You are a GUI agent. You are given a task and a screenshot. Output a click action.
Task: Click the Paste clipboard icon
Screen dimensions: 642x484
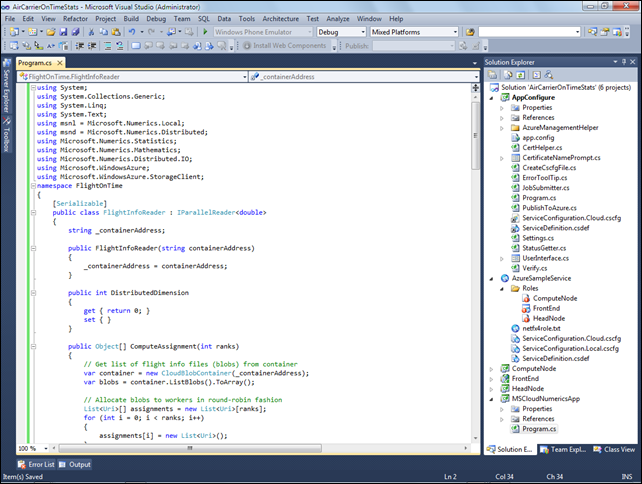[x=116, y=32]
